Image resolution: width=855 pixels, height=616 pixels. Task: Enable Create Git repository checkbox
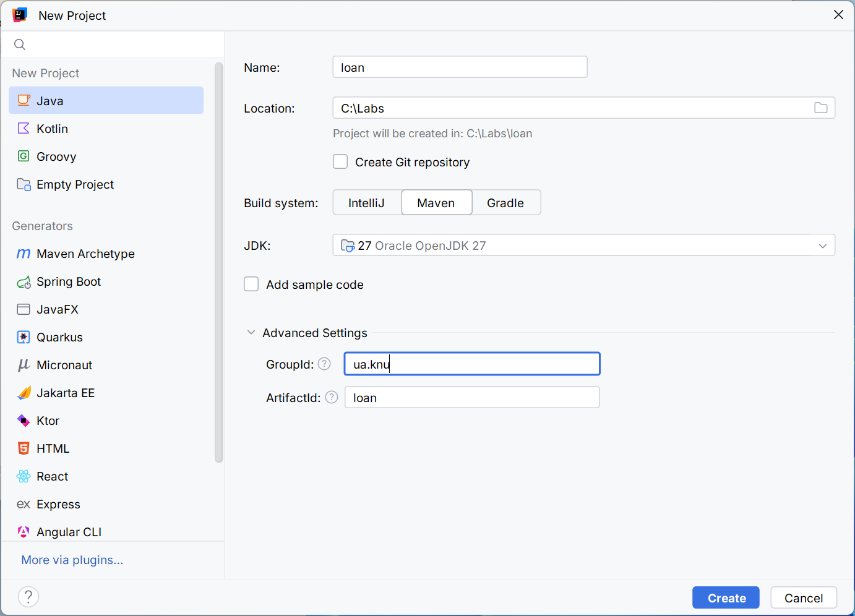[x=340, y=161]
